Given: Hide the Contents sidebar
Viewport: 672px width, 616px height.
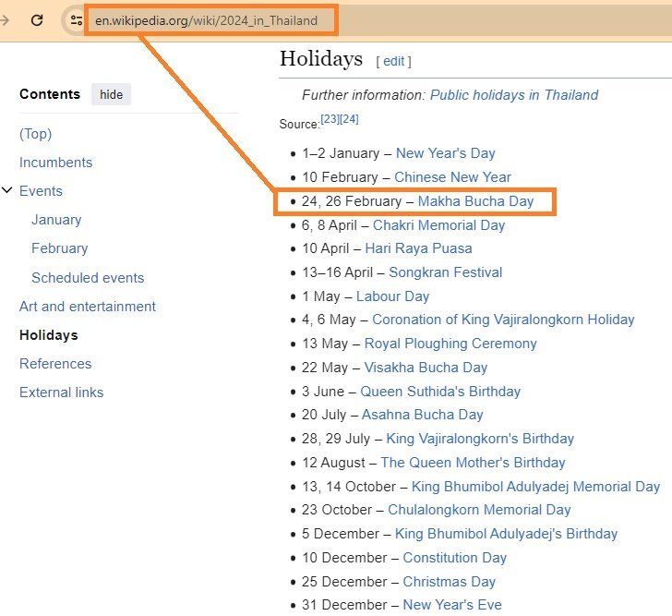Looking at the screenshot, I should tap(111, 94).
